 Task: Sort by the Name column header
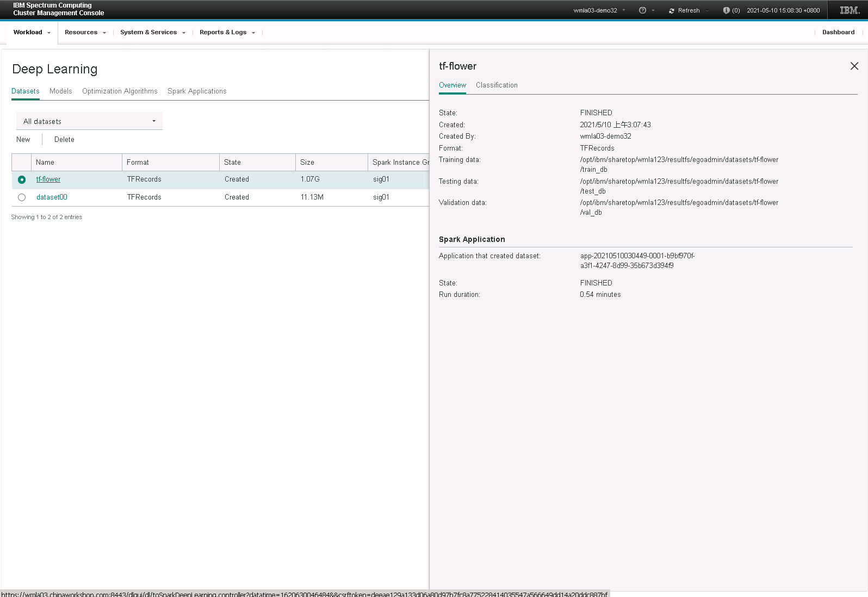77,163
